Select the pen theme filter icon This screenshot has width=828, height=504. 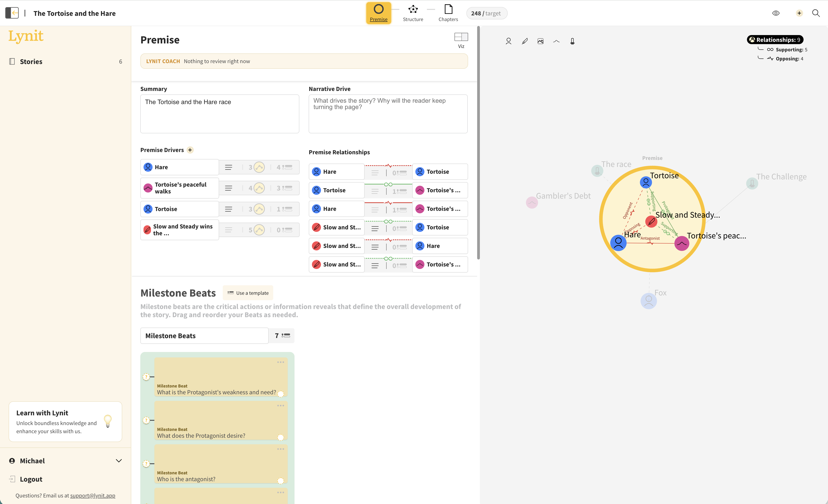(x=524, y=41)
